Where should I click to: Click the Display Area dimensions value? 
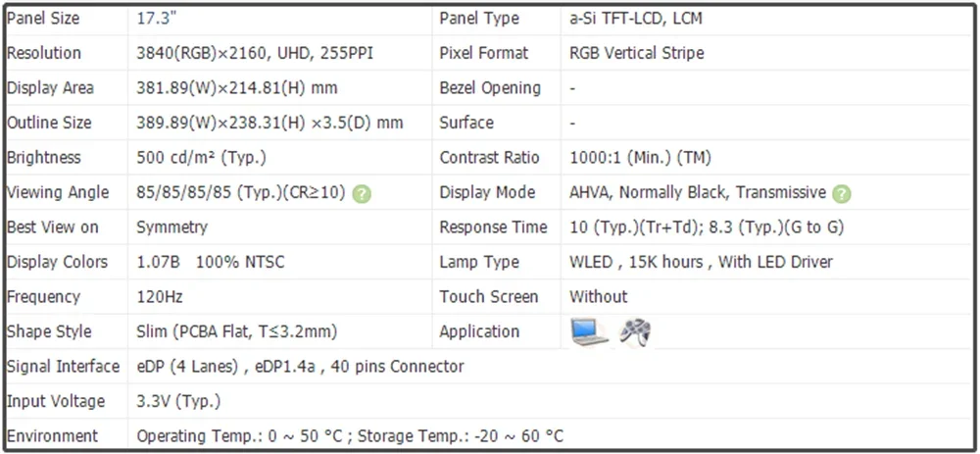click(237, 88)
